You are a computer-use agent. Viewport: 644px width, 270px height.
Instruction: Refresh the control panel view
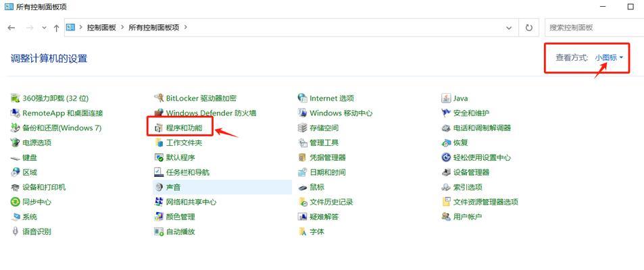pos(529,28)
